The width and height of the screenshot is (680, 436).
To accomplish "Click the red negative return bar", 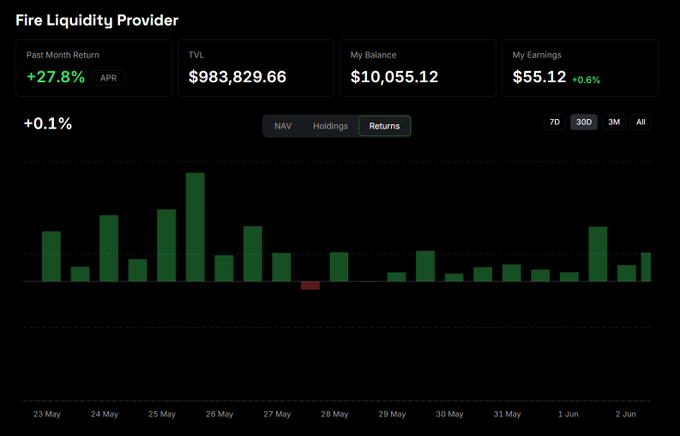I will tap(310, 285).
